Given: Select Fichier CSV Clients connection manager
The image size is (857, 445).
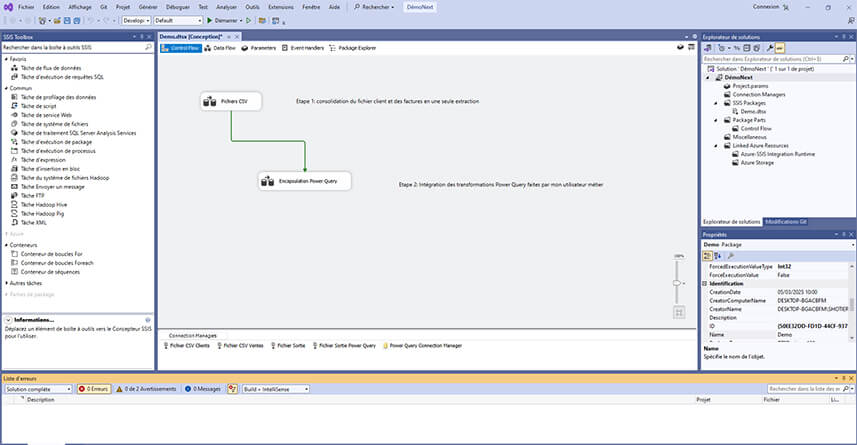Looking at the screenshot, I should click(186, 346).
